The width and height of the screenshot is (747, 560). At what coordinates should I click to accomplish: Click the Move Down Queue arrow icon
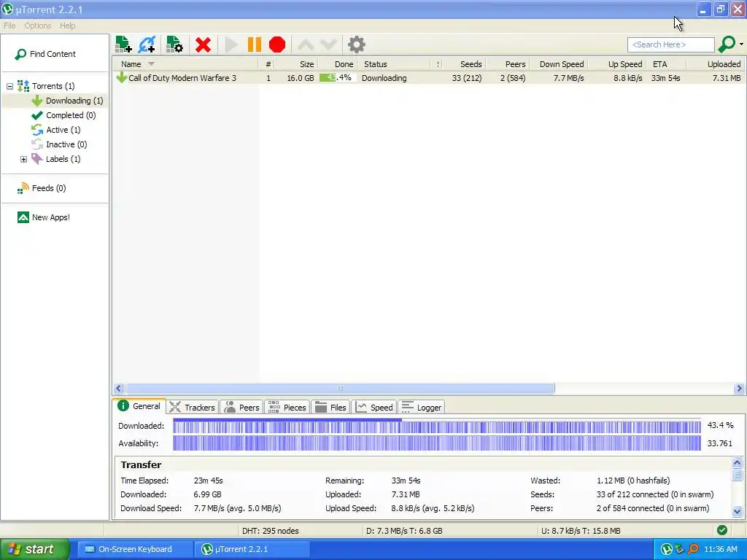[x=328, y=44]
